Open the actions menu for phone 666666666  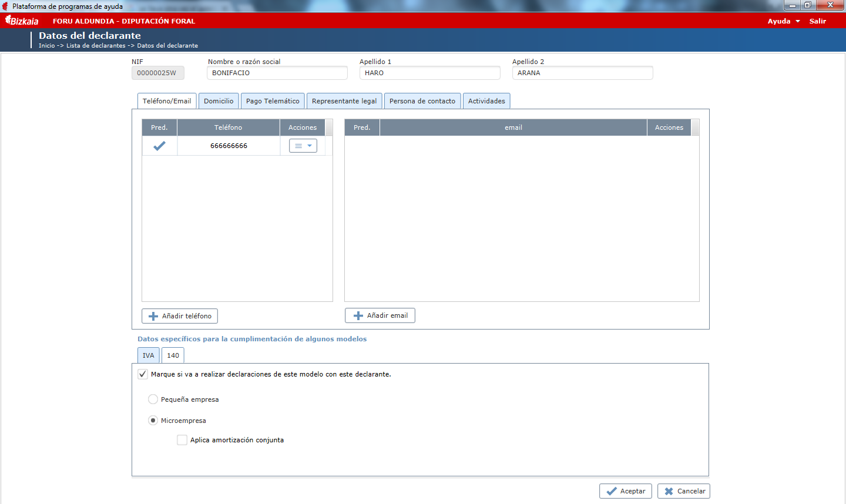303,146
